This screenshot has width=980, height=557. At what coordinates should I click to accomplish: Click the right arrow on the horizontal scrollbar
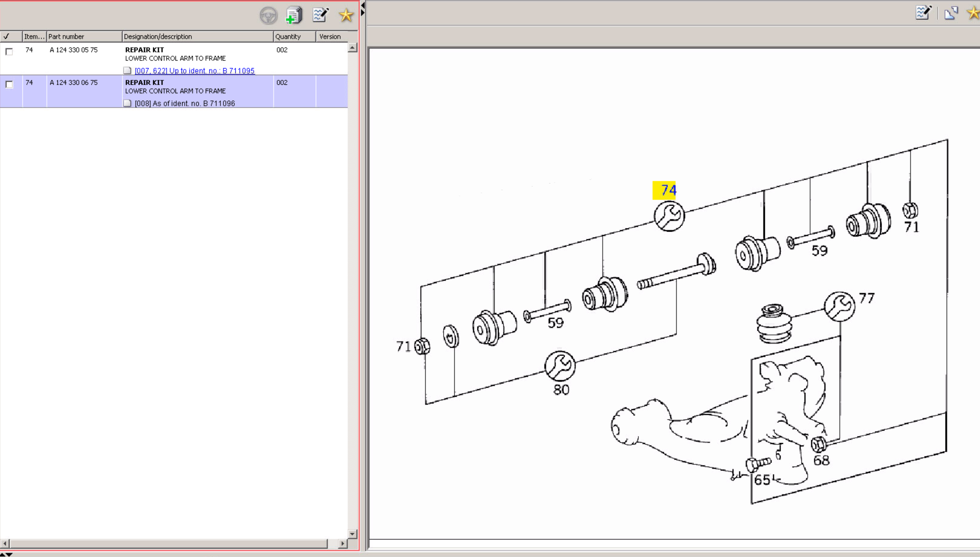pos(342,543)
